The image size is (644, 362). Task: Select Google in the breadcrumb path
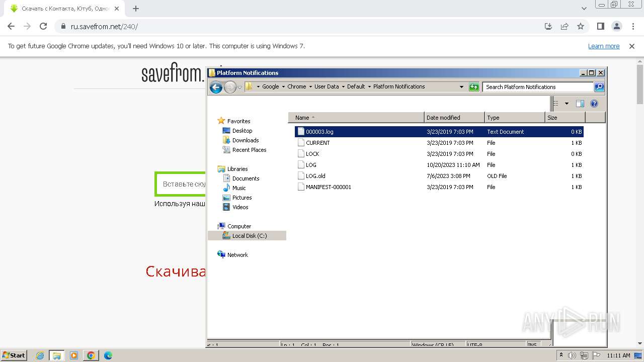click(x=270, y=86)
